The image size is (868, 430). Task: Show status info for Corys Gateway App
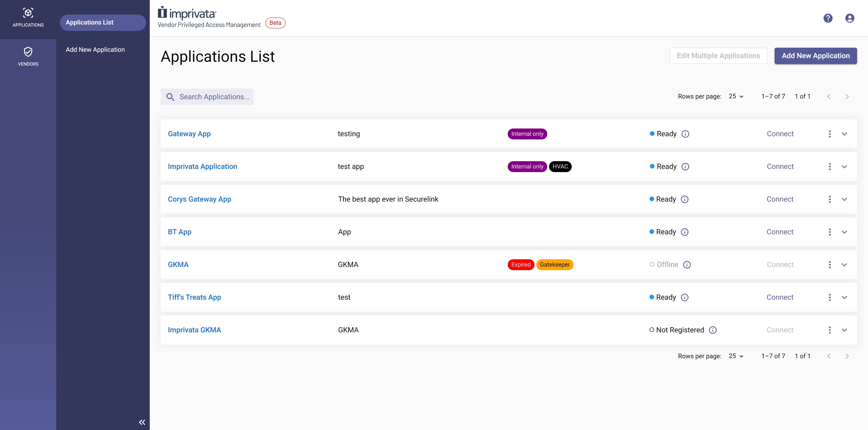pyautogui.click(x=685, y=199)
